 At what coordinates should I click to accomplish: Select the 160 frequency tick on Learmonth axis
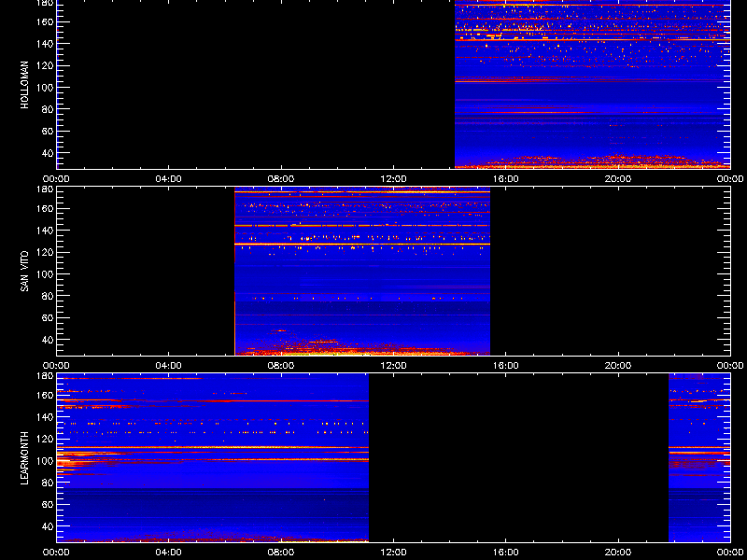[46, 395]
